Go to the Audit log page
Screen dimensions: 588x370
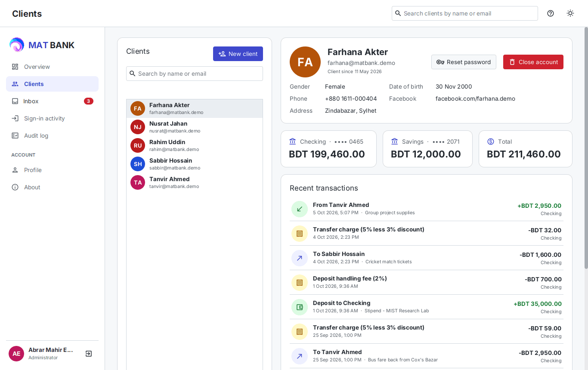52,136
